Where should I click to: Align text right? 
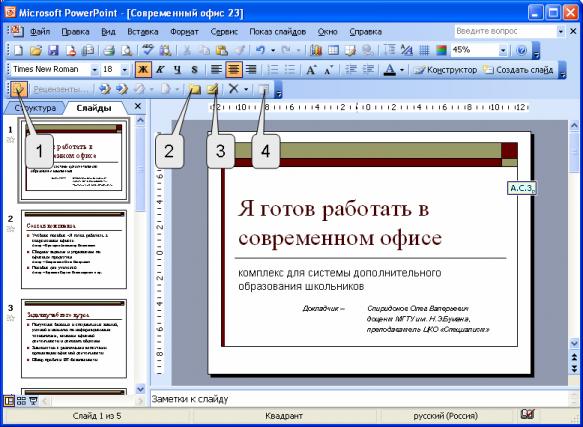pyautogui.click(x=252, y=70)
